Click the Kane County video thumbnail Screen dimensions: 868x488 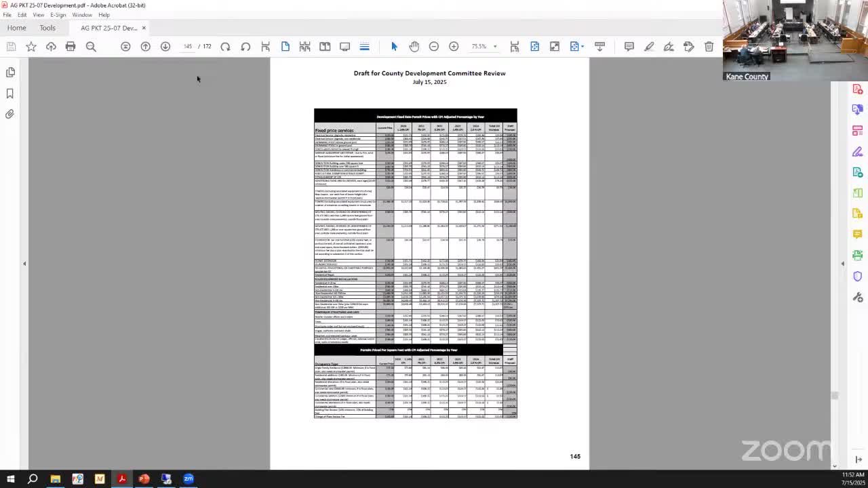pyautogui.click(x=795, y=41)
